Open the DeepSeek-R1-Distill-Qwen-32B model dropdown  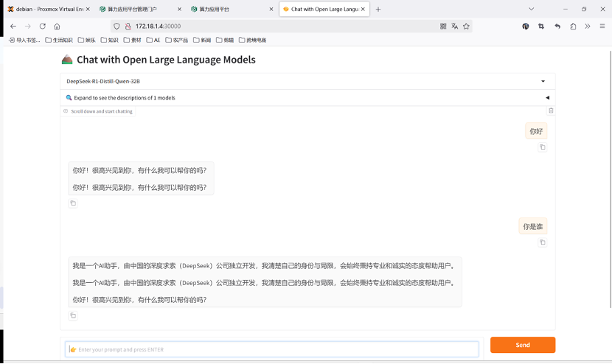point(307,81)
